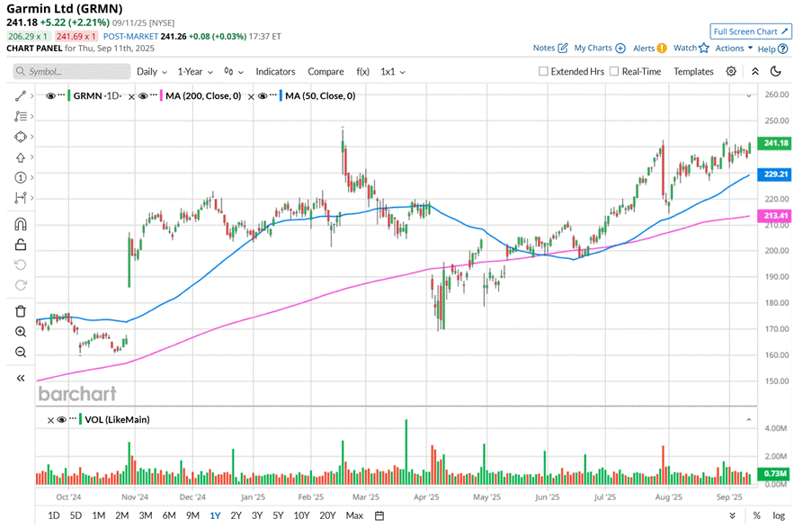Open the 1x1 layout dropdown

(393, 71)
